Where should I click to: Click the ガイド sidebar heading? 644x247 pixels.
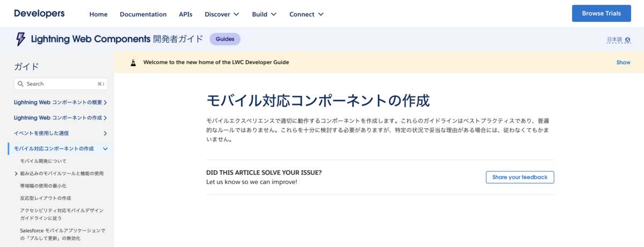point(27,67)
